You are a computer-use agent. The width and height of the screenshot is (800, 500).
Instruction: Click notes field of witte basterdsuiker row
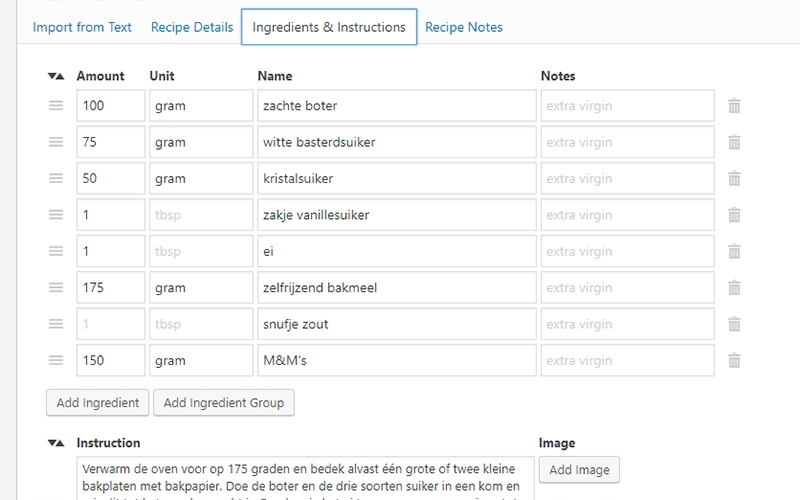[628, 142]
